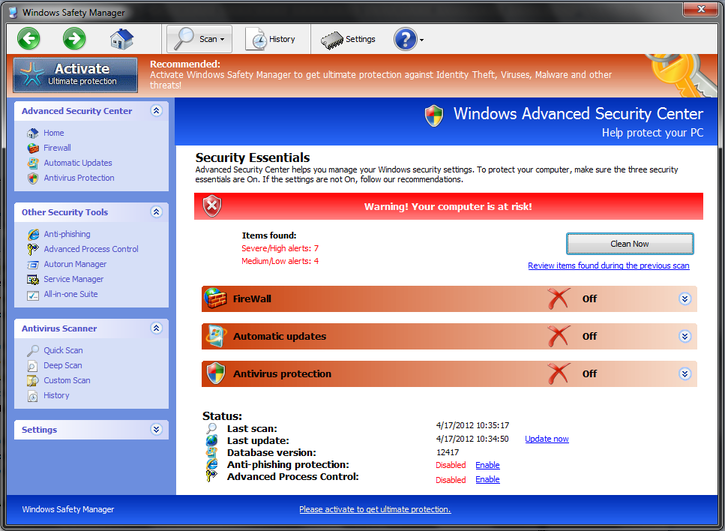The height and width of the screenshot is (531, 725).
Task: Click the Custom Scan icon
Action: click(x=33, y=381)
